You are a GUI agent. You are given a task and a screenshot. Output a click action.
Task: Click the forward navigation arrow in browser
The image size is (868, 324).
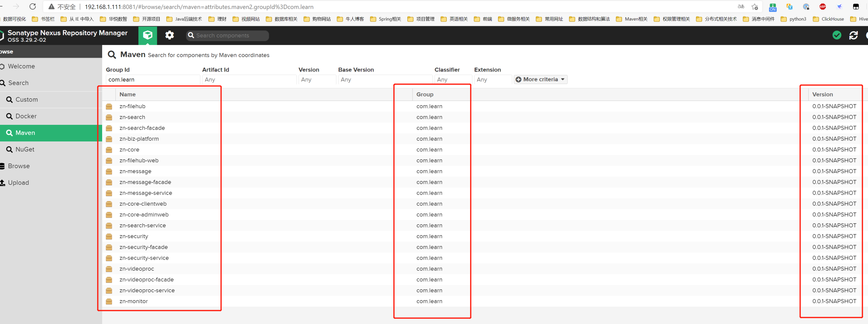16,6
